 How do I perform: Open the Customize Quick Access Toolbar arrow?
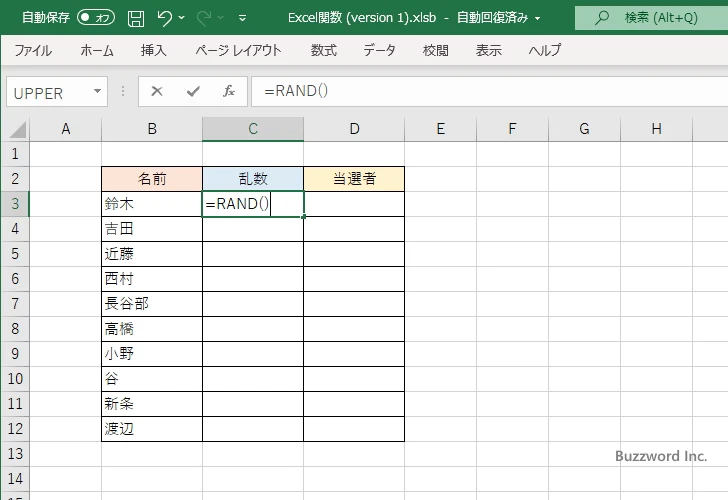[x=242, y=18]
